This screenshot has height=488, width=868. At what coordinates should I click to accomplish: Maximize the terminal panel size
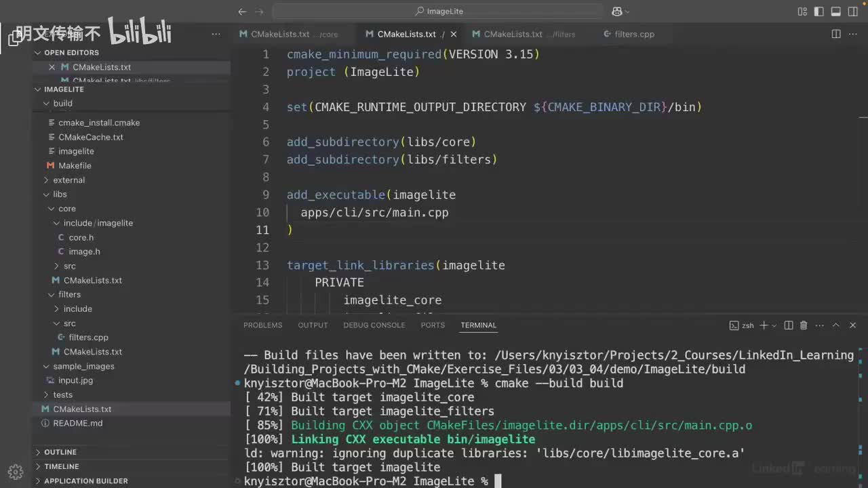tap(836, 325)
